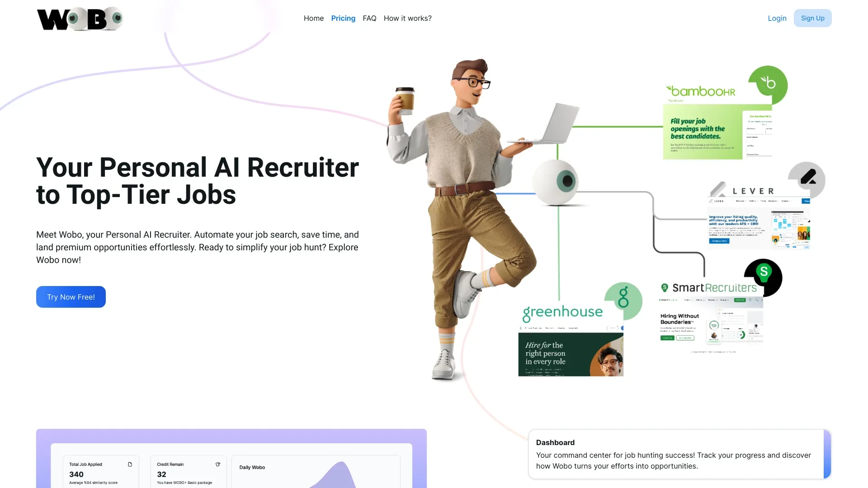This screenshot has height=488, width=868.
Task: Click the Try Now Free! button
Action: [x=71, y=297]
